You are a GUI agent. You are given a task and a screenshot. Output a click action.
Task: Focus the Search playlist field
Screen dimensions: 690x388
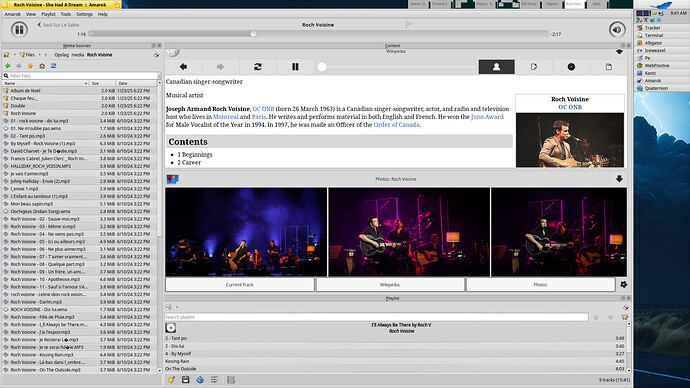pyautogui.click(x=376, y=317)
